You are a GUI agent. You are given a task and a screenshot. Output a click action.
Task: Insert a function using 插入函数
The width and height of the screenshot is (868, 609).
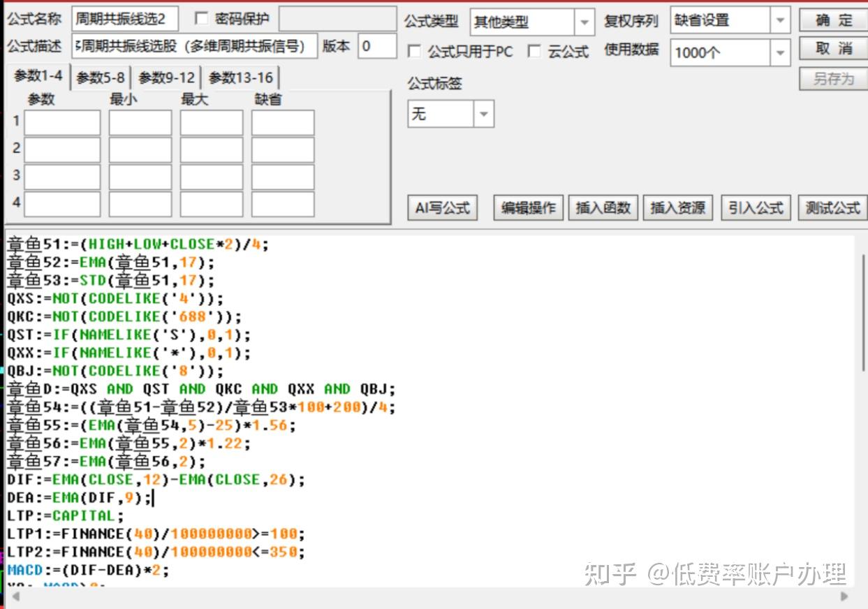[x=603, y=207]
